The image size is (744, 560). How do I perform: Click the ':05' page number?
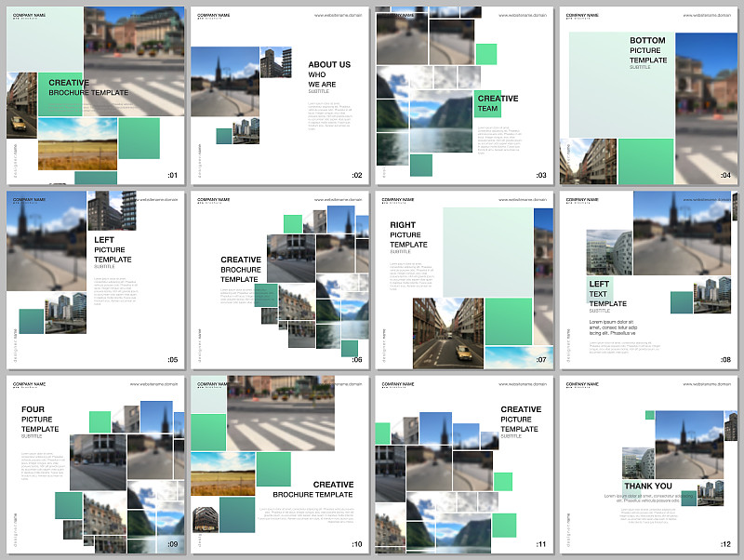(173, 360)
